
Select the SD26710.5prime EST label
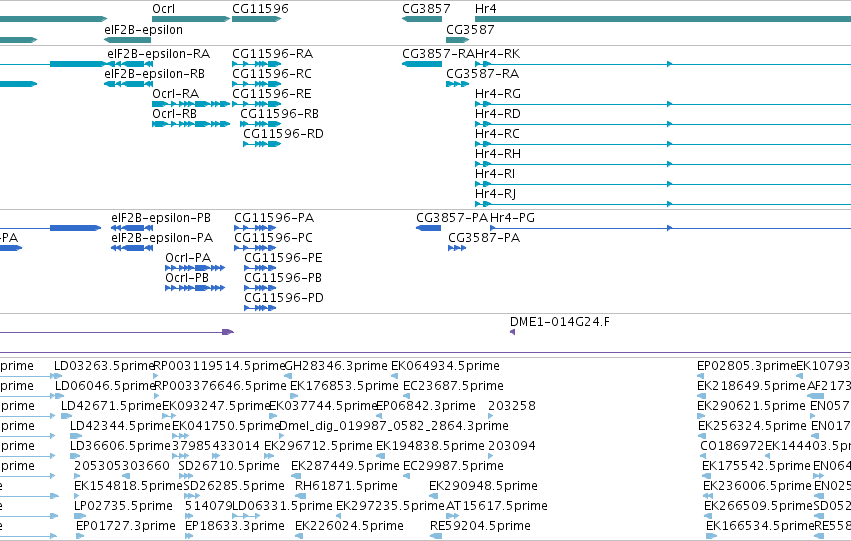[x=229, y=467]
